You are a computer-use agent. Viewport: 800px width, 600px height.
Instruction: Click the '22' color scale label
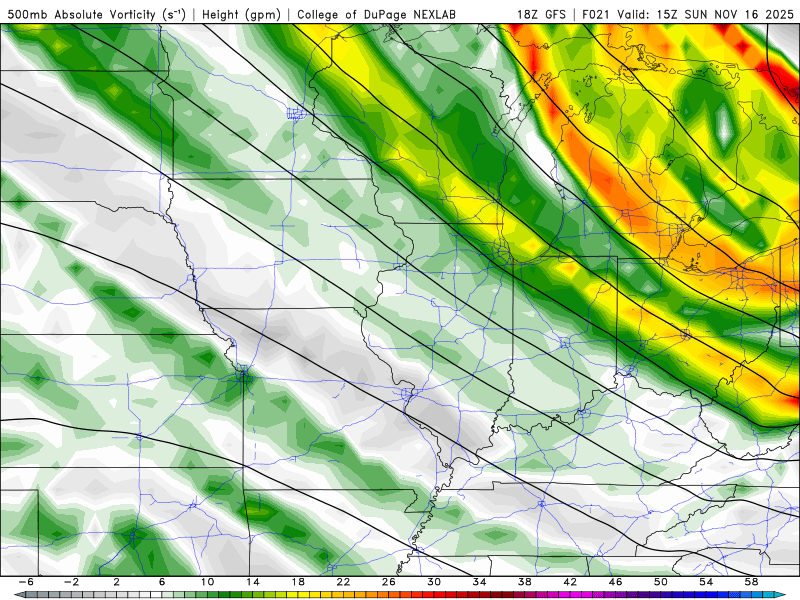point(343,582)
